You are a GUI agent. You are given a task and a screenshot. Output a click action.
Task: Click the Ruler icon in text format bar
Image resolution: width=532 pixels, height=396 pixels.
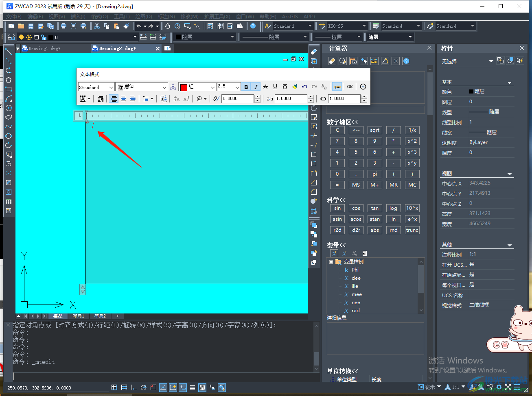(x=337, y=87)
